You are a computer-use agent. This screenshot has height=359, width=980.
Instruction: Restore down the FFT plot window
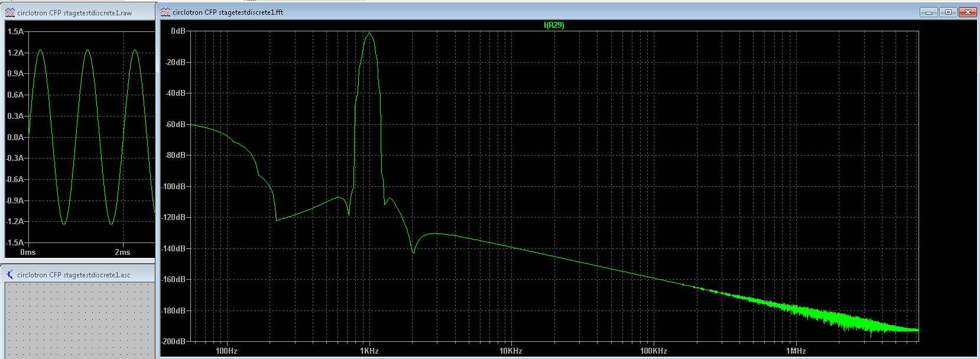coord(948,12)
